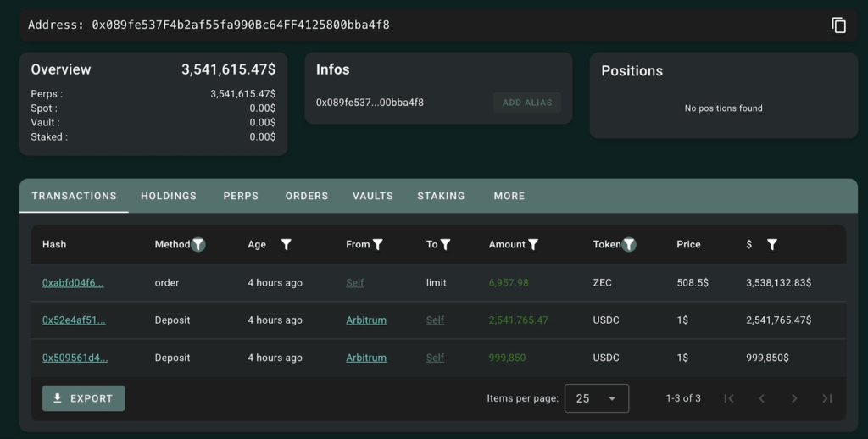Expand the More tab menu
868x439 pixels.
pyautogui.click(x=509, y=196)
